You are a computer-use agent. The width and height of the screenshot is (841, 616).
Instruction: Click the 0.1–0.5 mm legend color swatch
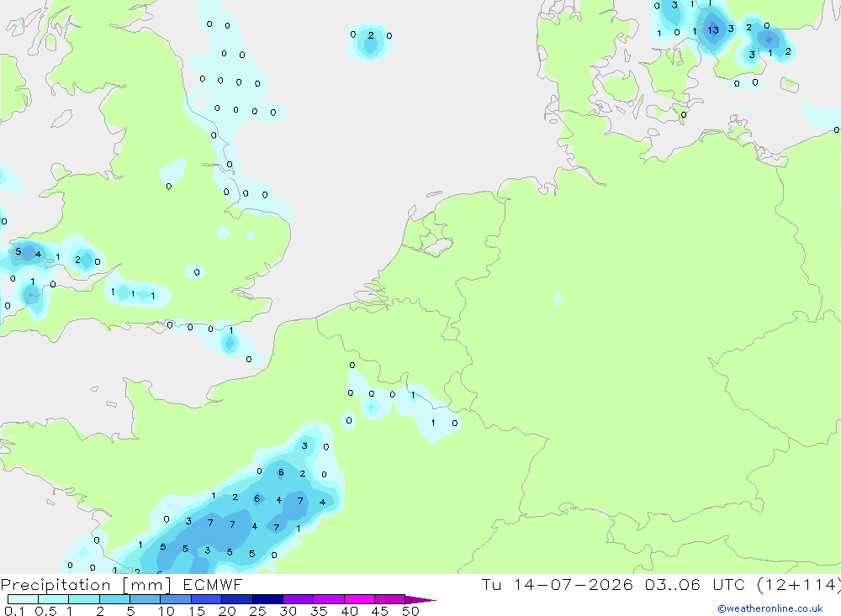(x=23, y=599)
